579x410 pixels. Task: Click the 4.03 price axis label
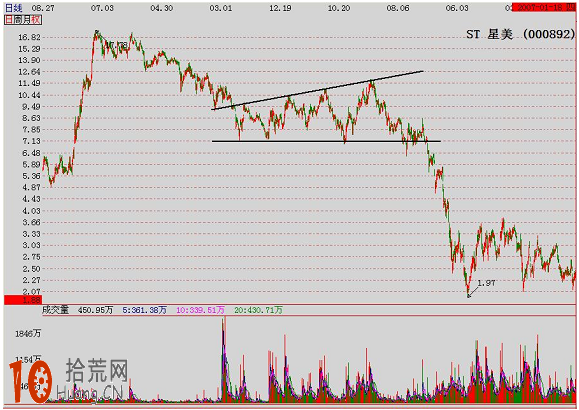31,211
